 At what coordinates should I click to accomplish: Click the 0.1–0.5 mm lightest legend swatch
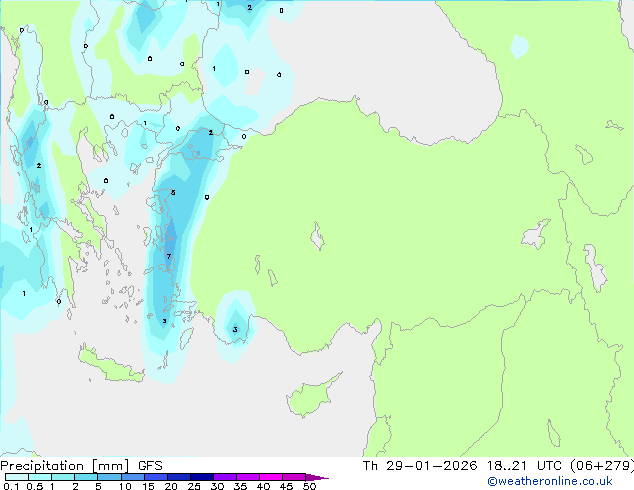pos(17,477)
